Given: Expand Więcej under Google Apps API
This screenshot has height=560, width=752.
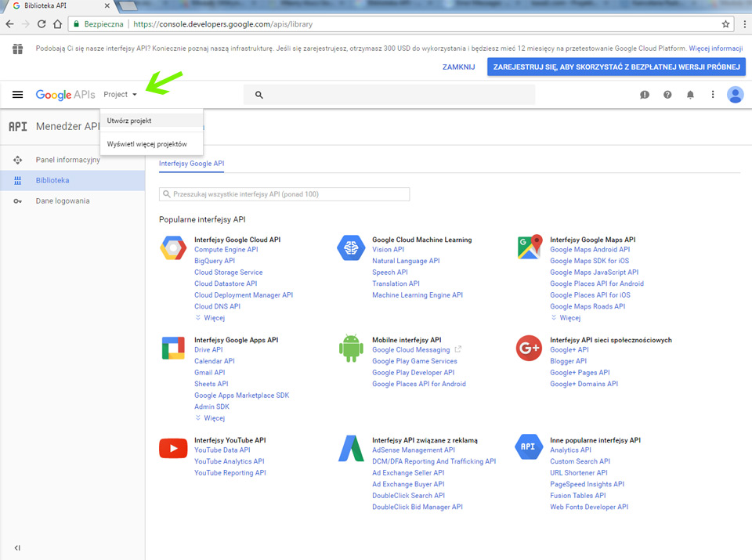Looking at the screenshot, I should coord(210,418).
